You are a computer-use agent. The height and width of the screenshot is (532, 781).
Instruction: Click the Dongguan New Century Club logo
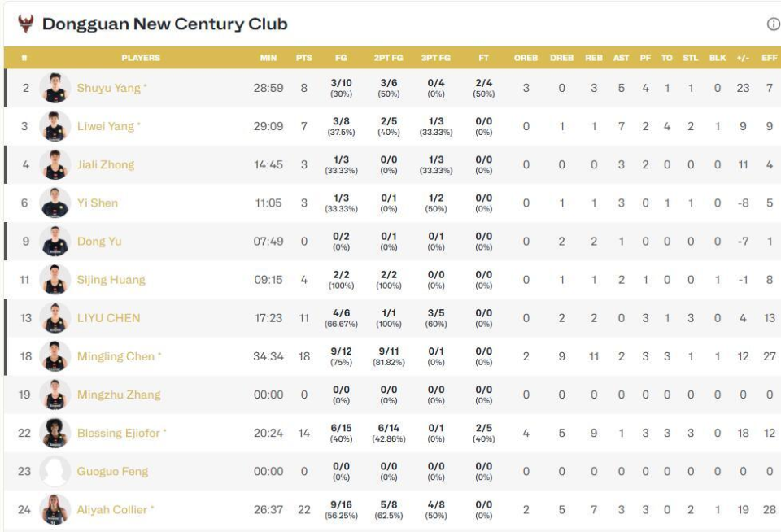click(26, 24)
